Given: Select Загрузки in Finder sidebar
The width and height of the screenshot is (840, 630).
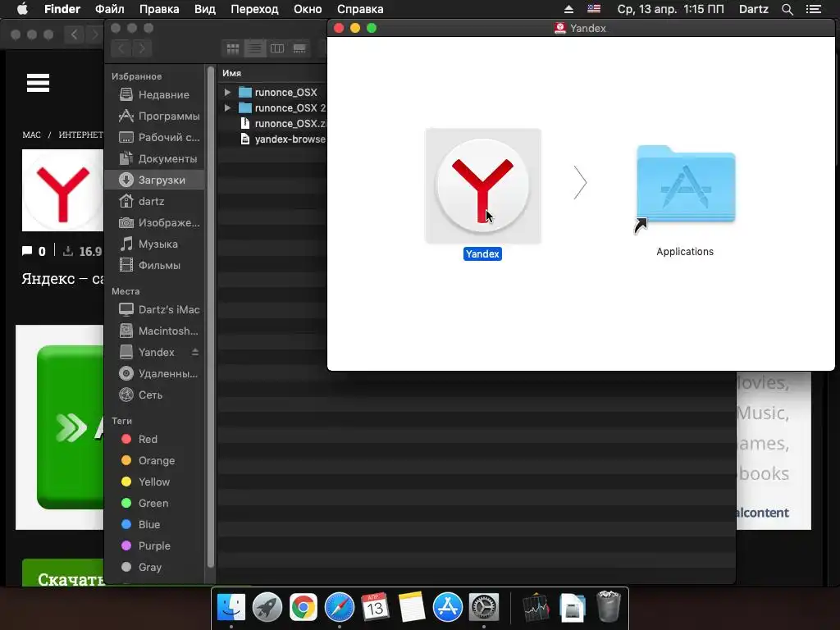Looking at the screenshot, I should (x=154, y=180).
